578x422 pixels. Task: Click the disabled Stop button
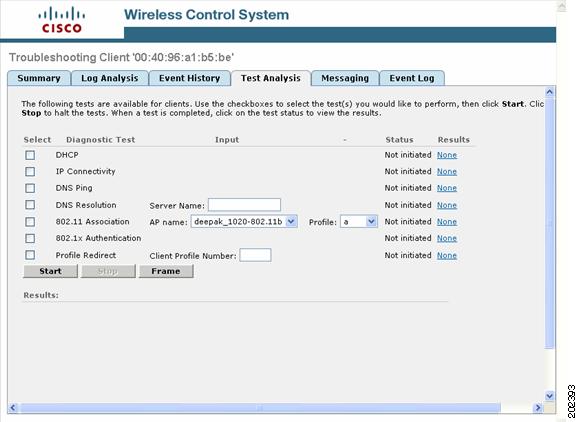point(108,271)
